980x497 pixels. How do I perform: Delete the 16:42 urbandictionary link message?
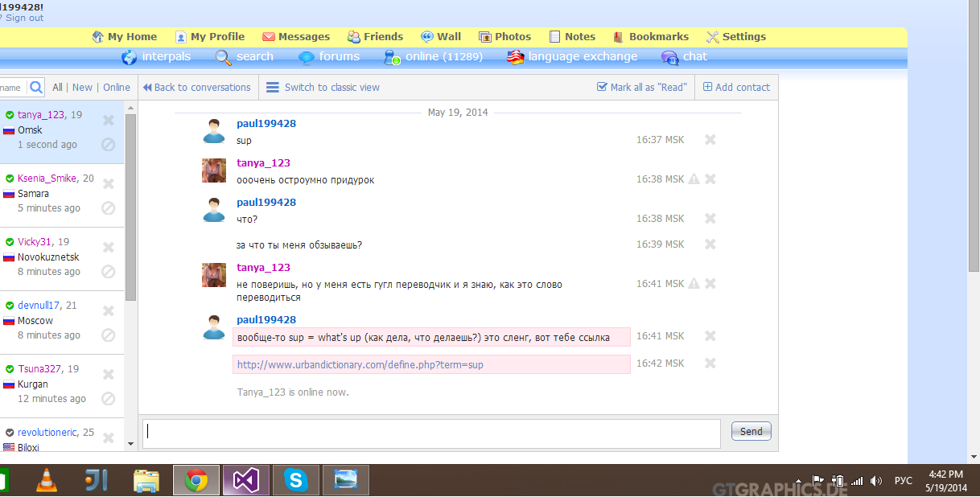point(710,364)
